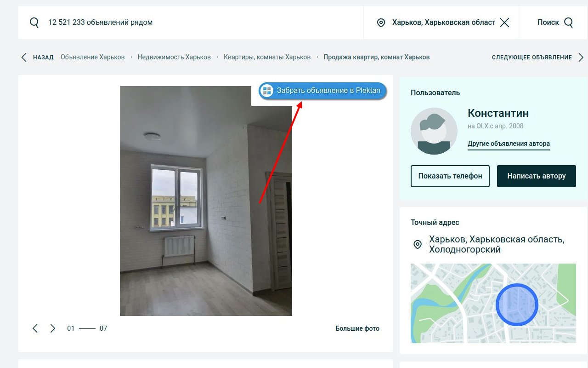Image resolution: width=588 pixels, height=368 pixels.
Task: Open Большие фото view
Action: [x=357, y=328]
